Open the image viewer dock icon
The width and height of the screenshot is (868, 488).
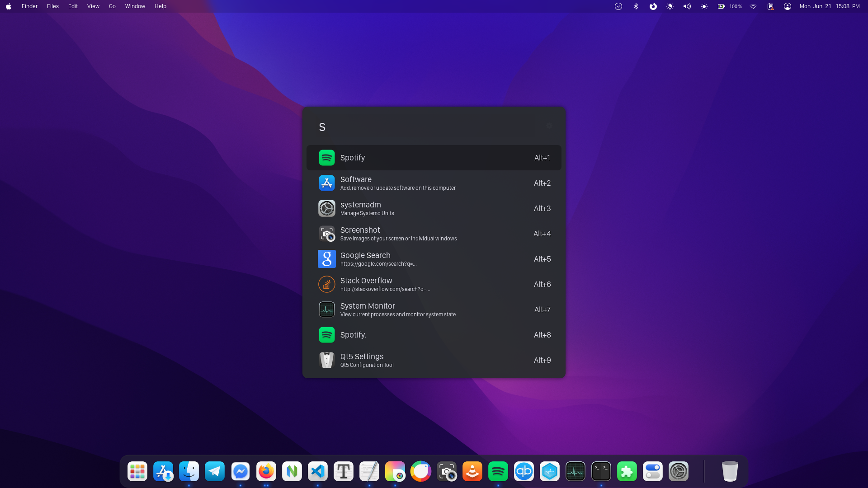pyautogui.click(x=395, y=471)
